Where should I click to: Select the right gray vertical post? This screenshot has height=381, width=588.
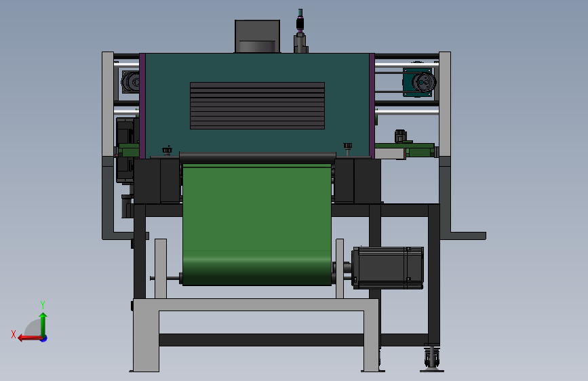click(x=445, y=104)
